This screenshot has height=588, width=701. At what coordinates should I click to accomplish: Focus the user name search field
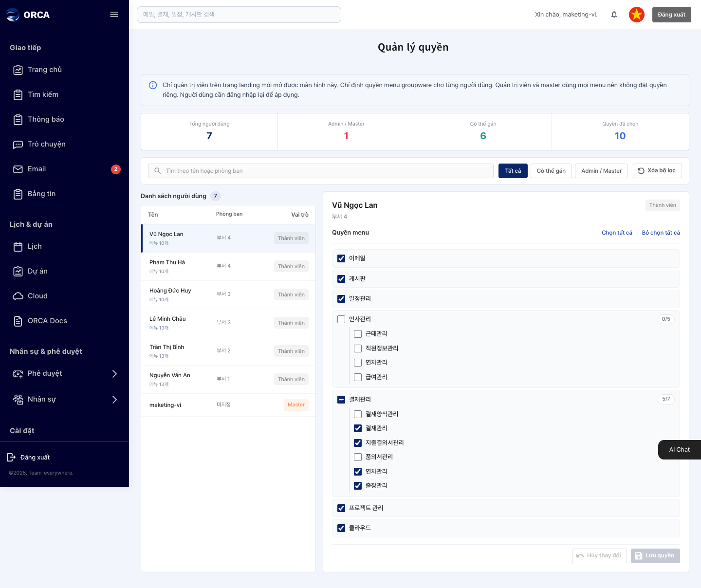321,171
